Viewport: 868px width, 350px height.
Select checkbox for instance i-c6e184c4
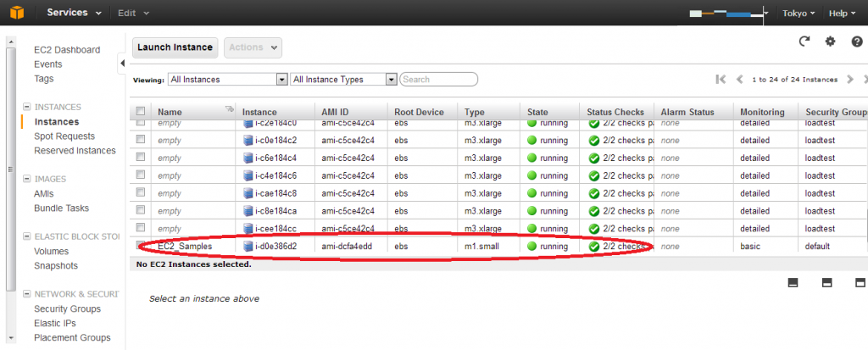(x=141, y=157)
